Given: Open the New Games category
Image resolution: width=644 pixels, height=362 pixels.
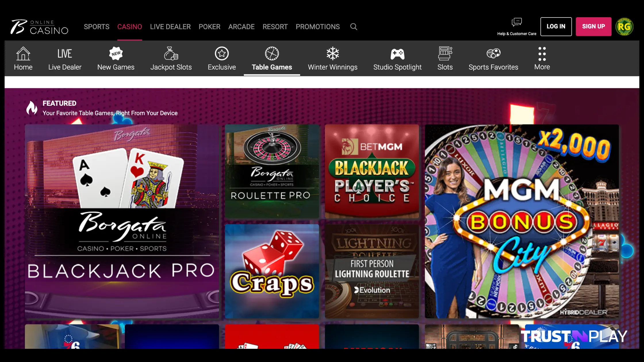Looking at the screenshot, I should [x=116, y=59].
